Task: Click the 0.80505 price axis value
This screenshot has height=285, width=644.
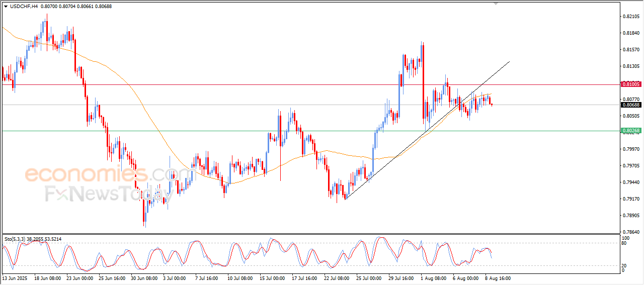Action: pyautogui.click(x=631, y=116)
